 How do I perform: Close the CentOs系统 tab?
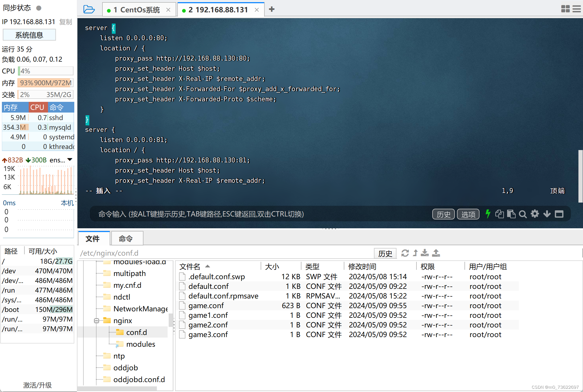(x=168, y=10)
